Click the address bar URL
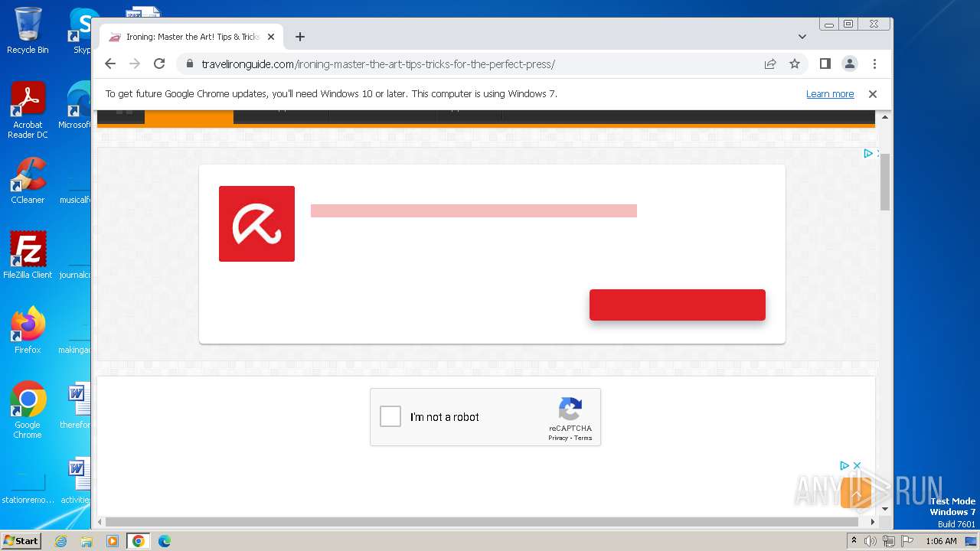This screenshot has width=980, height=551. click(x=378, y=64)
